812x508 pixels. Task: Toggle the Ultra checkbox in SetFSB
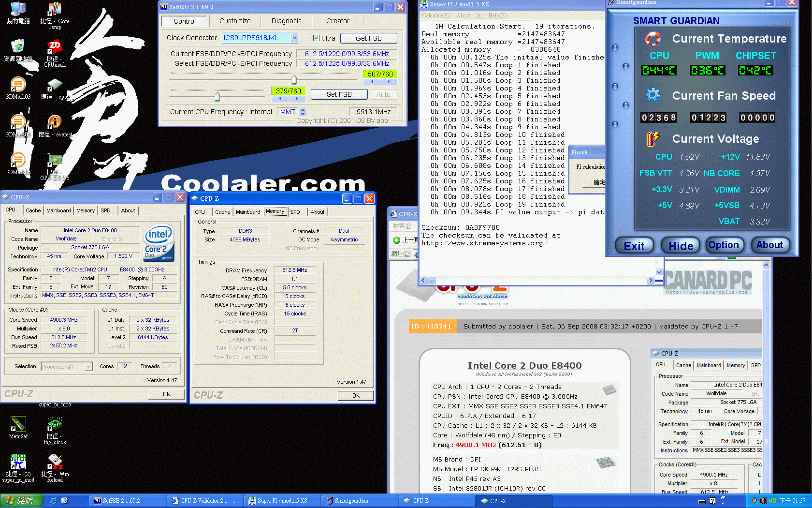pyautogui.click(x=316, y=38)
